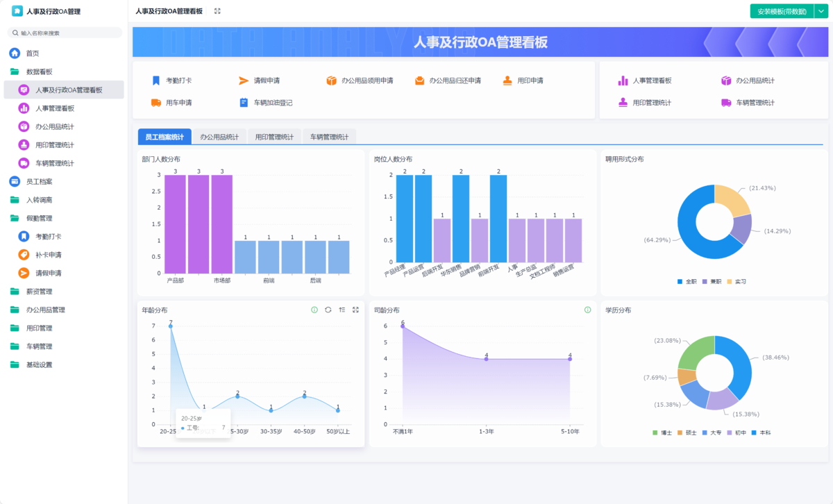Select the 考勤打卡 bookmark quick action icon

pos(155,80)
